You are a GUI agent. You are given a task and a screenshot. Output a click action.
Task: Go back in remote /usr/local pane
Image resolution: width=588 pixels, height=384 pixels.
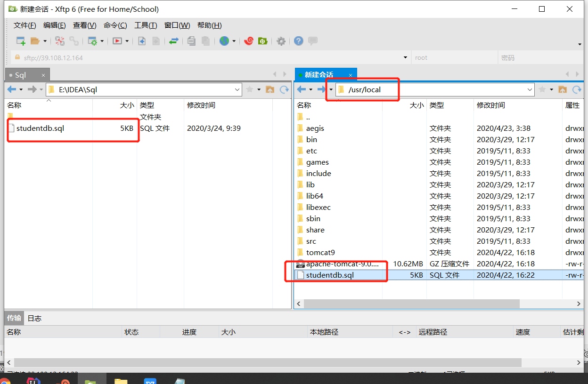coord(302,89)
